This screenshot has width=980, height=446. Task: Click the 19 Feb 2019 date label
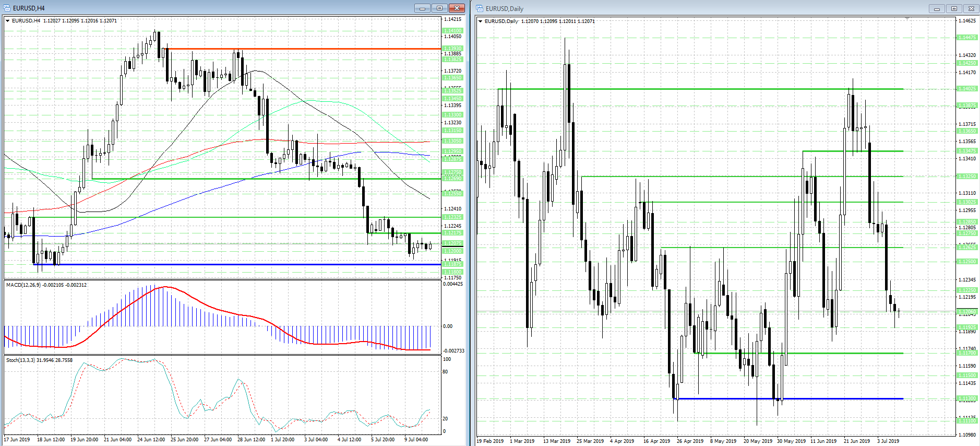pos(490,441)
